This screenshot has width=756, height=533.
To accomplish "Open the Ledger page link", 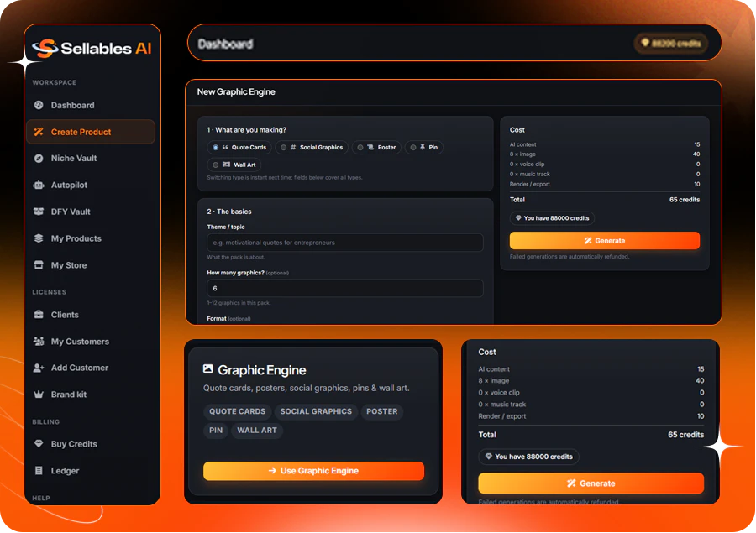I will 91,470.
